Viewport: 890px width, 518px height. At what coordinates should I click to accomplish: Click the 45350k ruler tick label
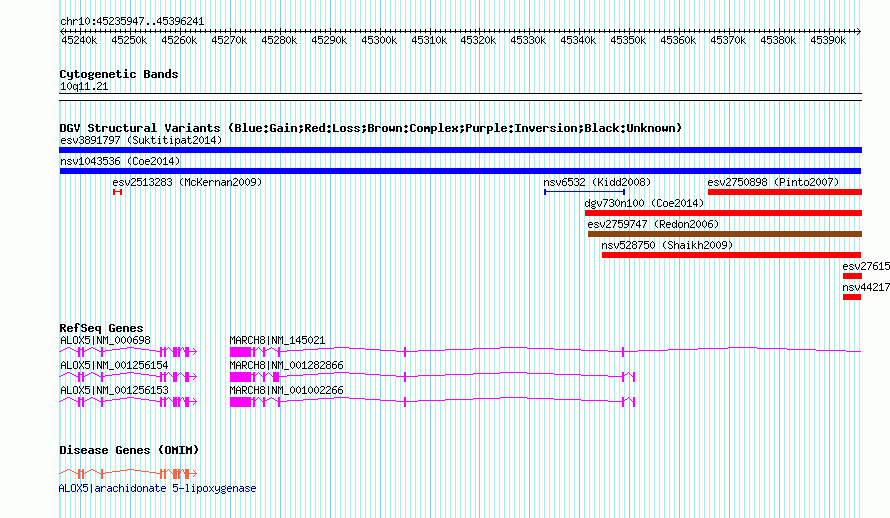(x=628, y=40)
